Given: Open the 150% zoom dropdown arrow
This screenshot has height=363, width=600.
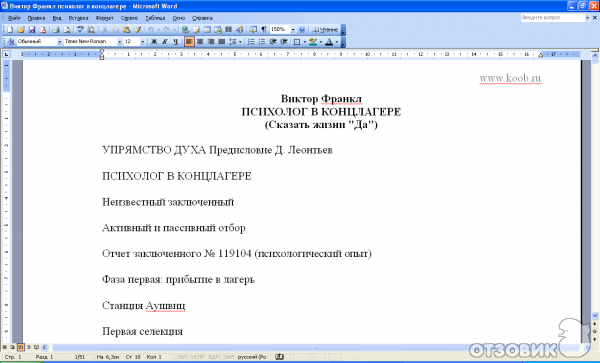Looking at the screenshot, I should click(293, 29).
